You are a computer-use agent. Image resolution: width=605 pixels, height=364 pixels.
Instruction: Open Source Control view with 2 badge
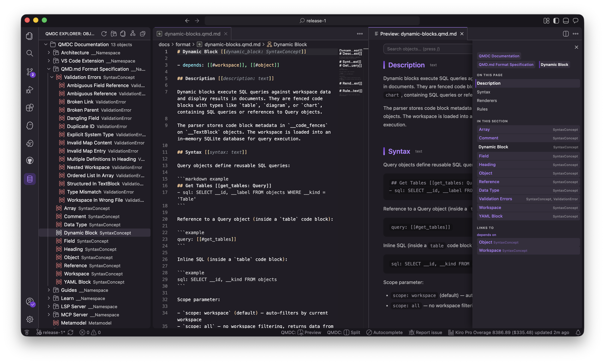(30, 72)
